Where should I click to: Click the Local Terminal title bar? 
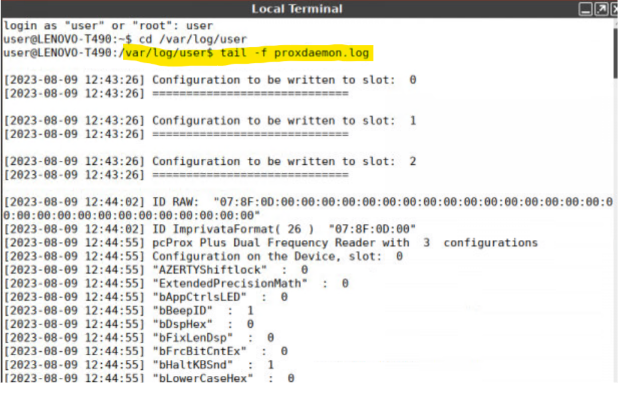click(x=298, y=9)
